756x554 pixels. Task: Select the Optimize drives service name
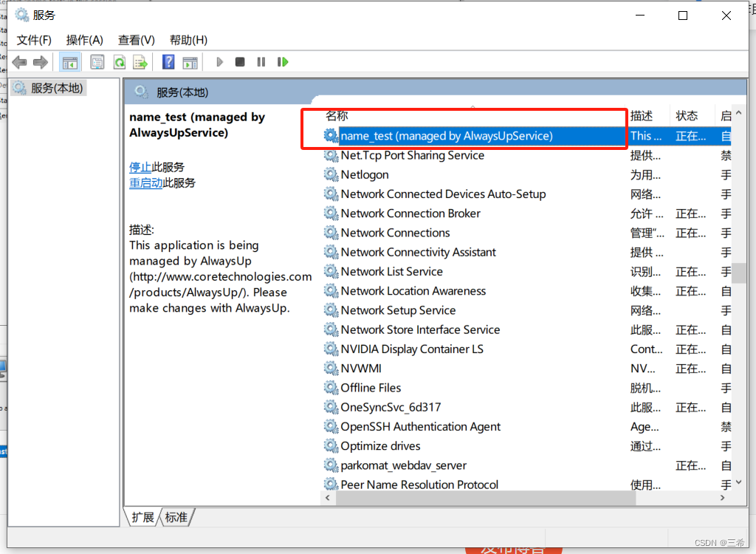pos(380,445)
